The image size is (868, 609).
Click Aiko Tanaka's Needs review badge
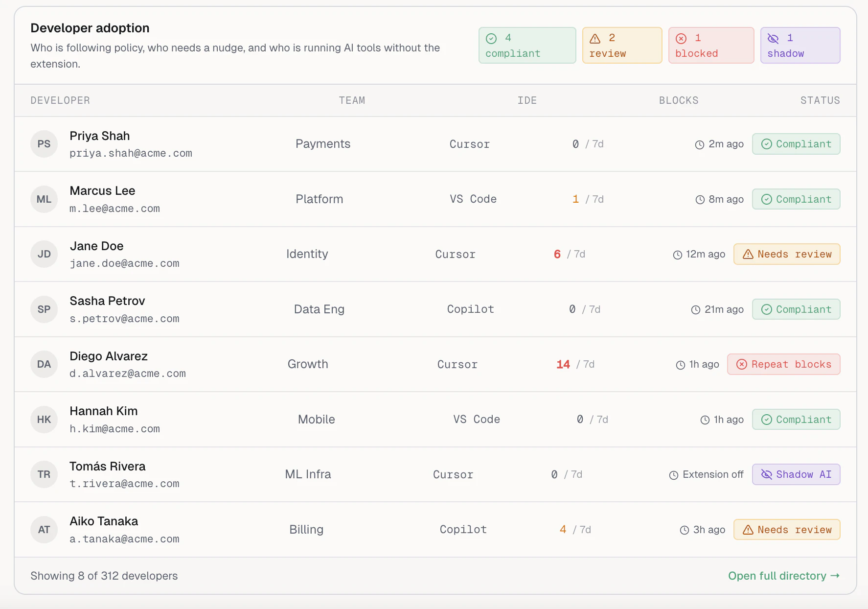(x=786, y=529)
